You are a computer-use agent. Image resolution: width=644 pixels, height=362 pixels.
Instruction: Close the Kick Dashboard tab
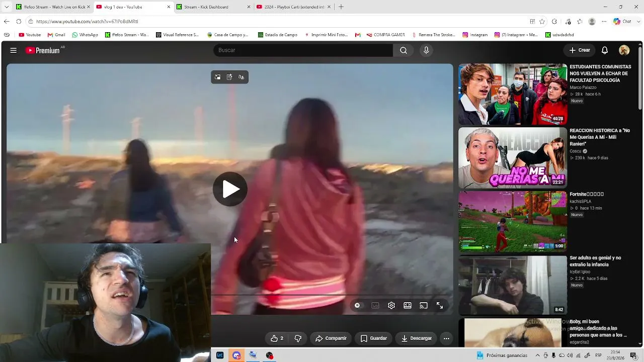(249, 7)
